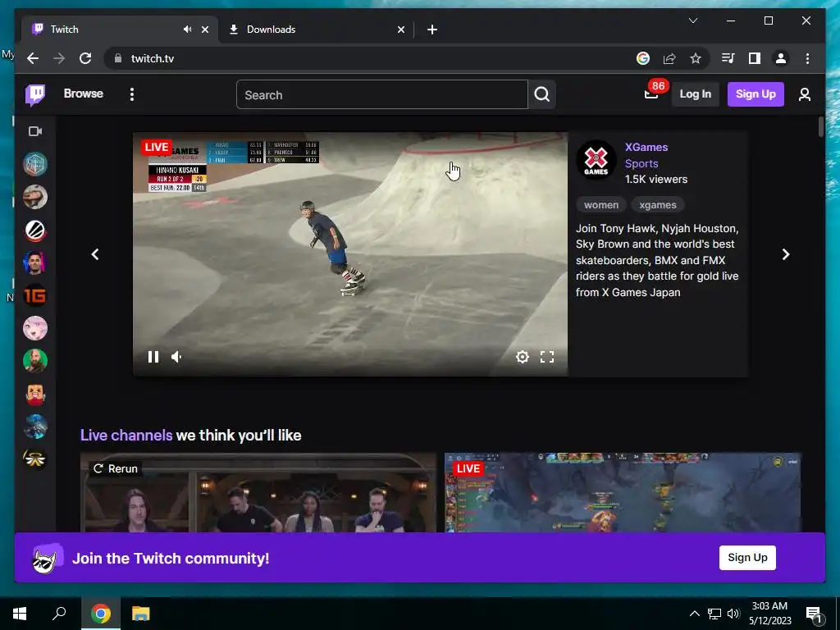Open Windows taskbar search
This screenshot has height=630, width=840.
click(59, 614)
